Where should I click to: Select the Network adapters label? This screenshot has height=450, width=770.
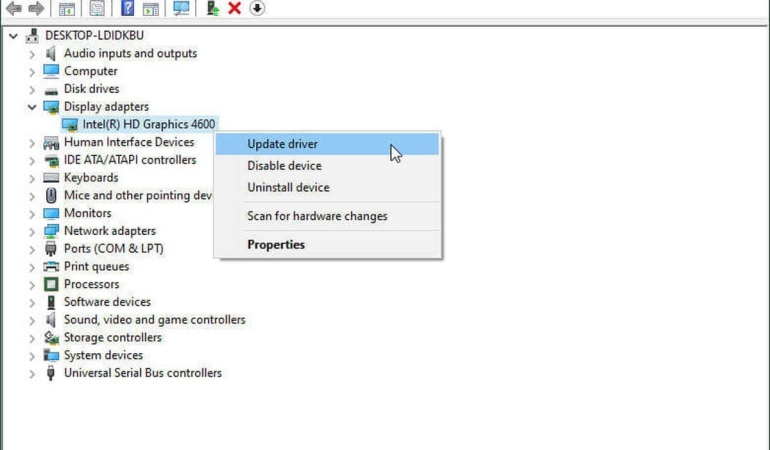(x=110, y=231)
